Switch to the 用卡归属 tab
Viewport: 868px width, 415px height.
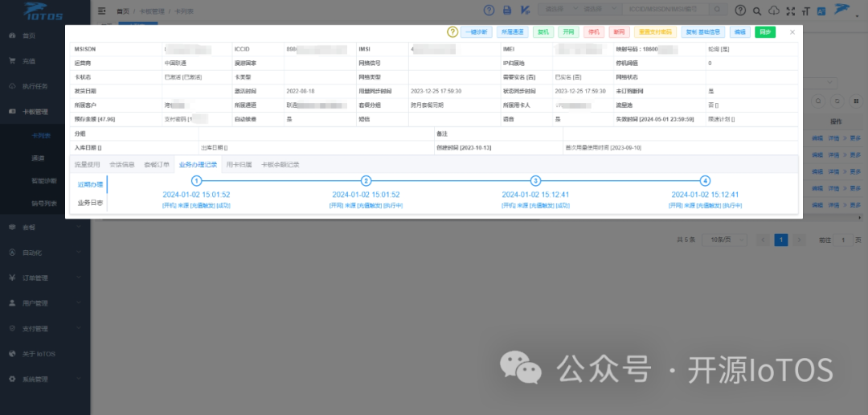click(x=240, y=165)
